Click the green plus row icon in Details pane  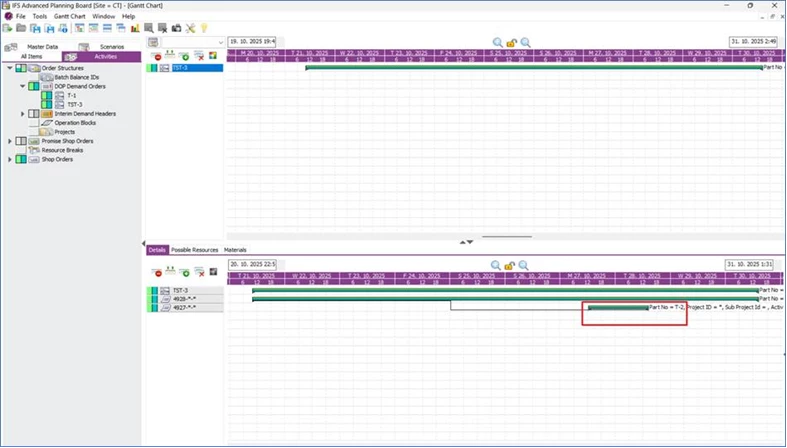[185, 272]
